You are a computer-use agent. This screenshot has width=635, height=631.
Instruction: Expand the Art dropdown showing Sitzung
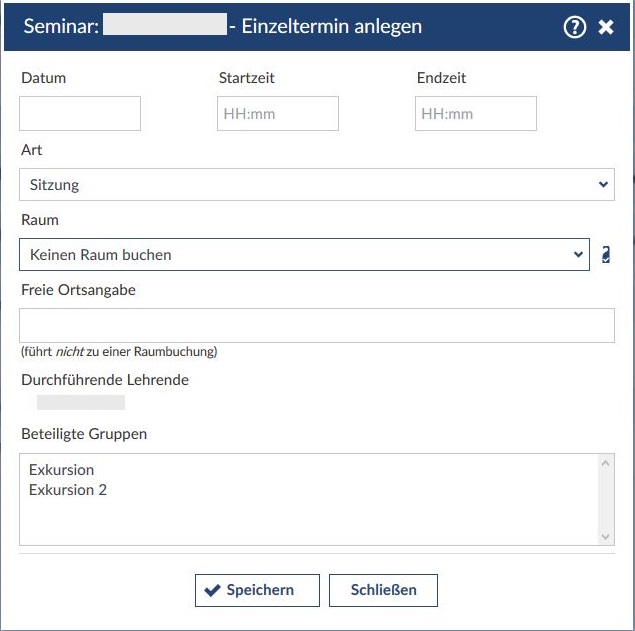(x=316, y=185)
